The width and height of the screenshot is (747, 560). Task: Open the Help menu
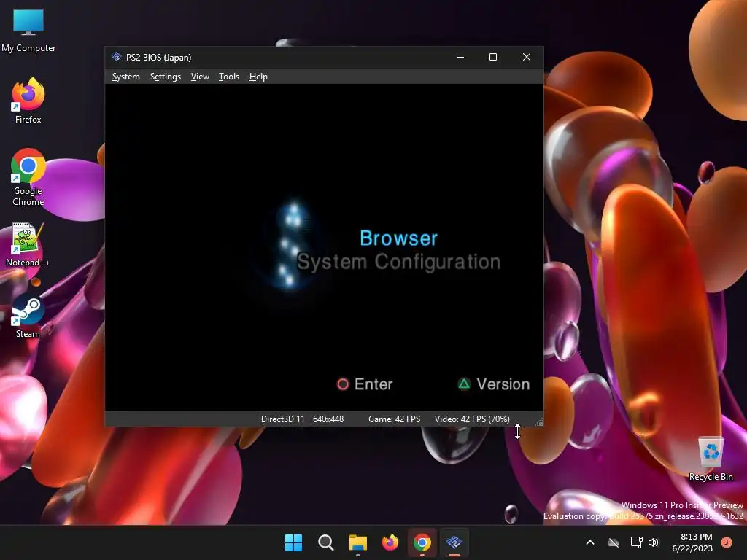pyautogui.click(x=258, y=77)
